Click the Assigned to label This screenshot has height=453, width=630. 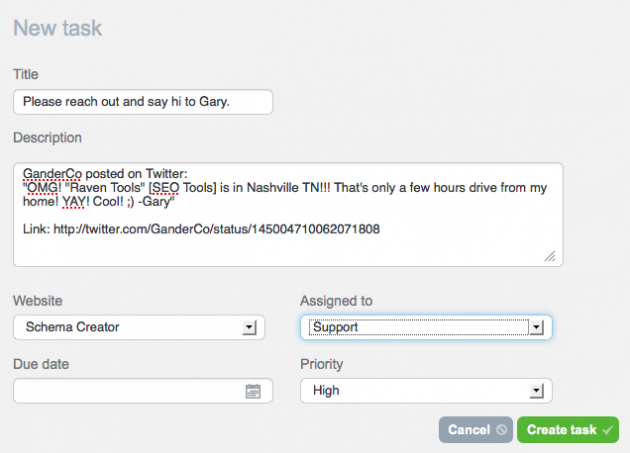tap(336, 301)
